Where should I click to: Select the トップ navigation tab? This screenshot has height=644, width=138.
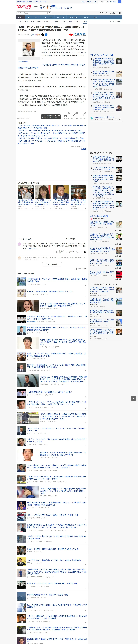20,17
